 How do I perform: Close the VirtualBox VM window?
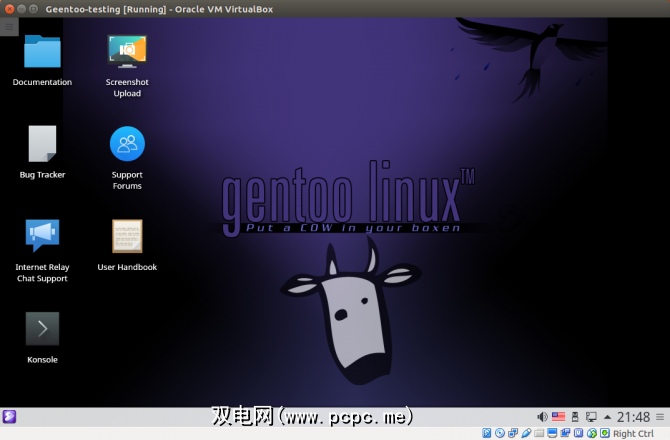[9, 9]
